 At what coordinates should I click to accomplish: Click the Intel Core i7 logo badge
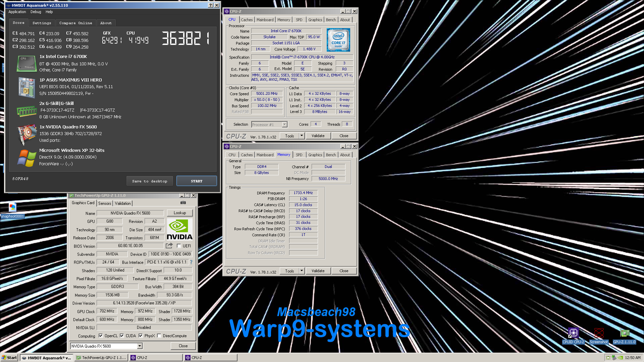click(x=338, y=40)
